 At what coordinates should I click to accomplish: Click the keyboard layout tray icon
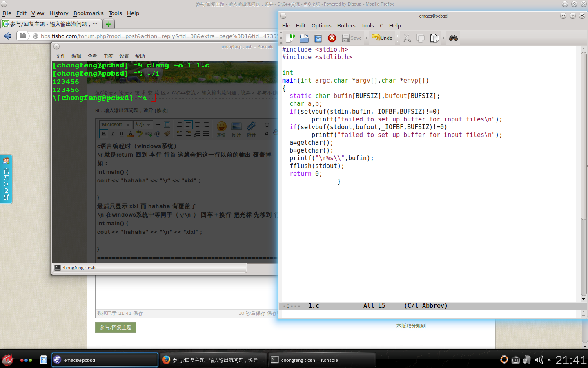click(516, 360)
